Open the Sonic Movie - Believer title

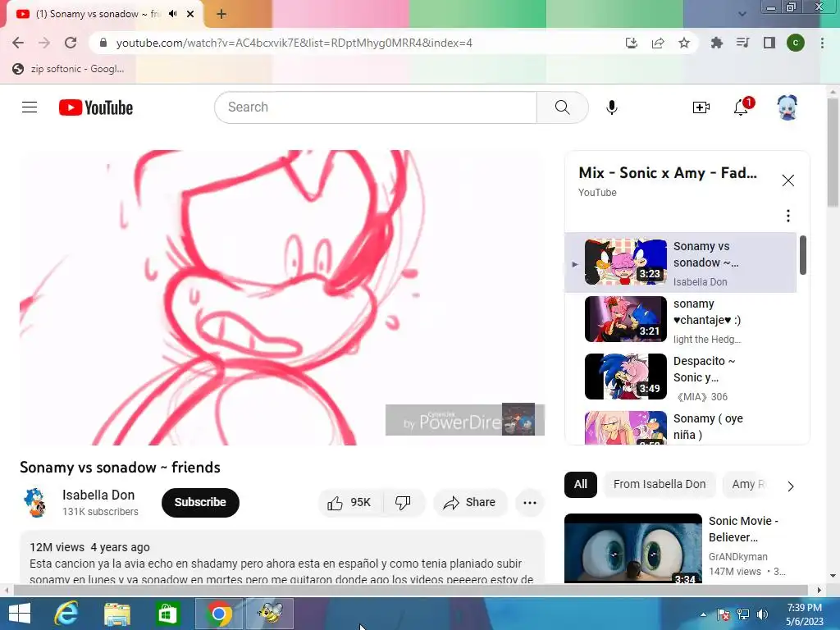743,529
